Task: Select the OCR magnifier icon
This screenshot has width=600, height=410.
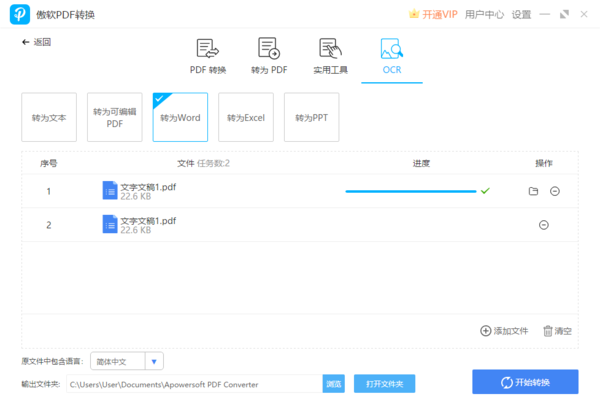Action: [391, 50]
